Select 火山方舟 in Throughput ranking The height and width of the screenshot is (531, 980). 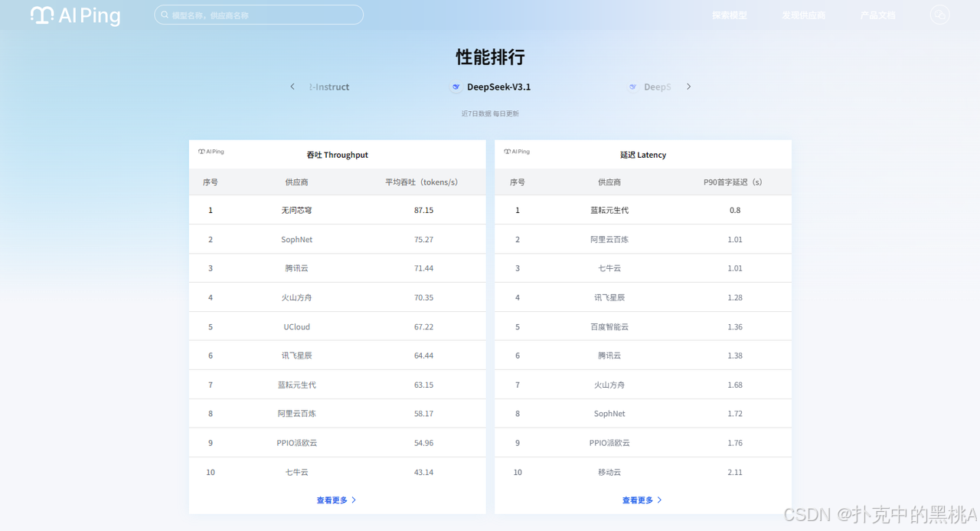296,297
